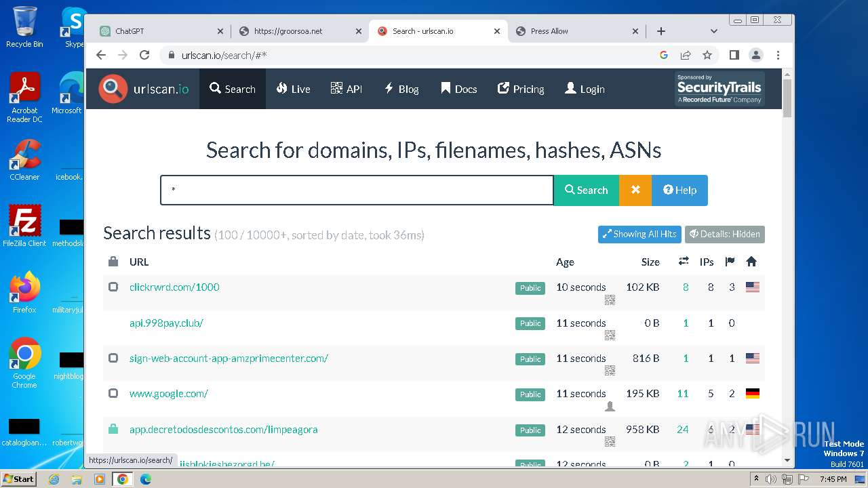Open result clickrwrd.com/1000
The image size is (868, 488).
coord(174,287)
